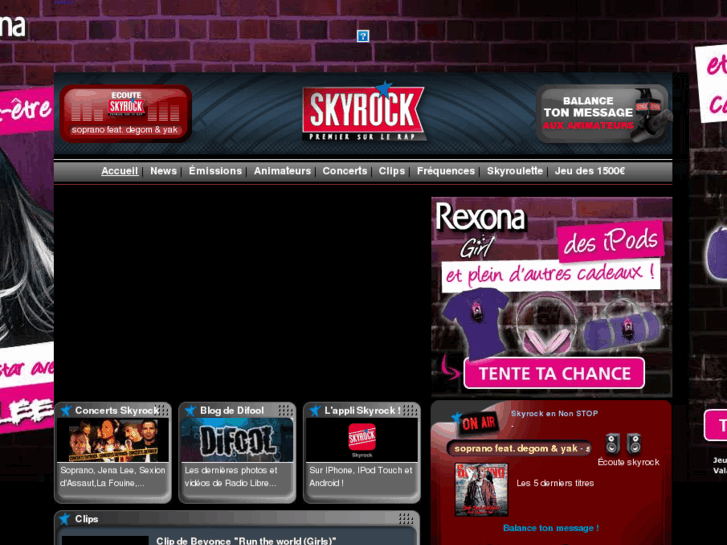Click the Skyrock en Non STOP link
The image size is (727, 545).
[x=554, y=413]
